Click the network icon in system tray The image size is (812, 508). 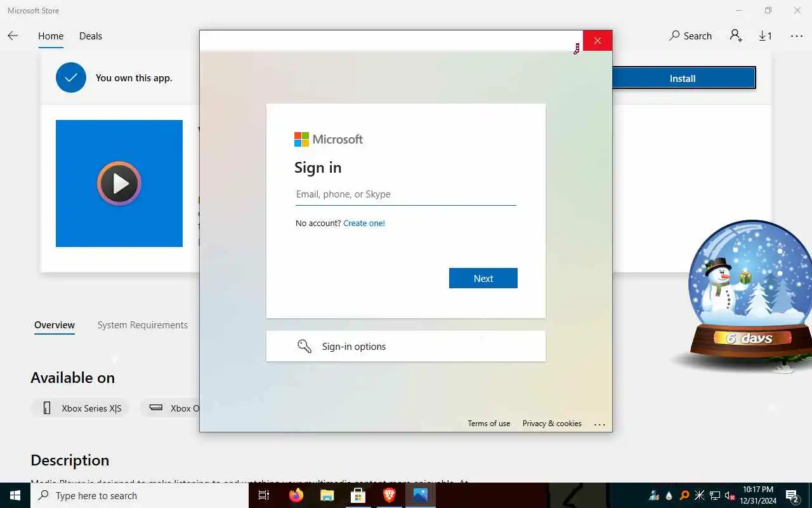tap(715, 495)
